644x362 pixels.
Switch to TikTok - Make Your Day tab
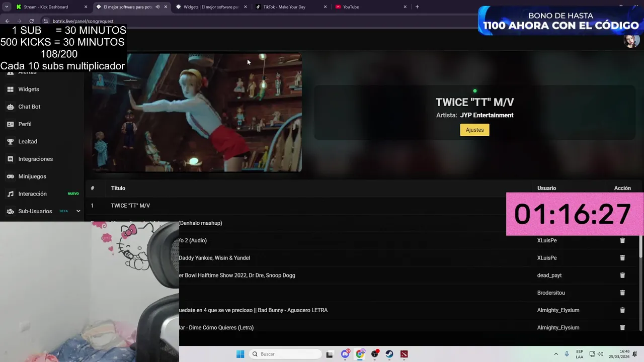[290, 7]
